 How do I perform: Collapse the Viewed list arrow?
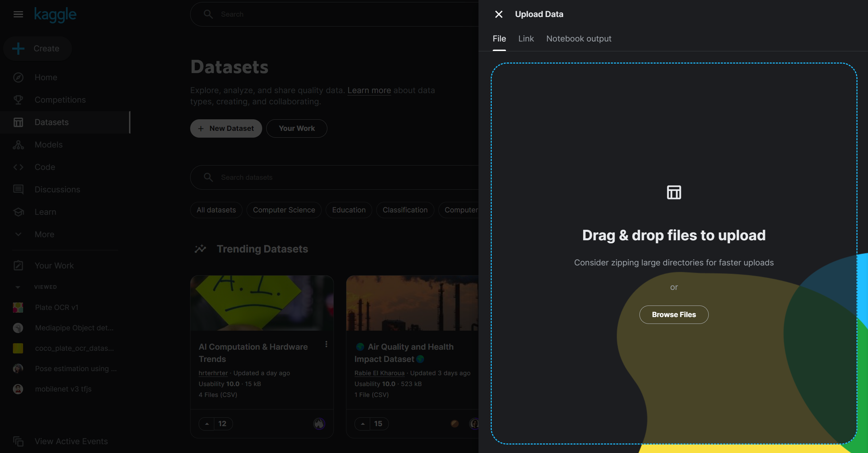pyautogui.click(x=18, y=287)
